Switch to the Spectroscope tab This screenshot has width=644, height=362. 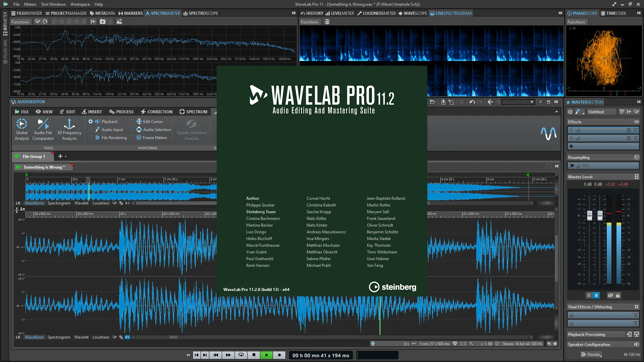(201, 13)
